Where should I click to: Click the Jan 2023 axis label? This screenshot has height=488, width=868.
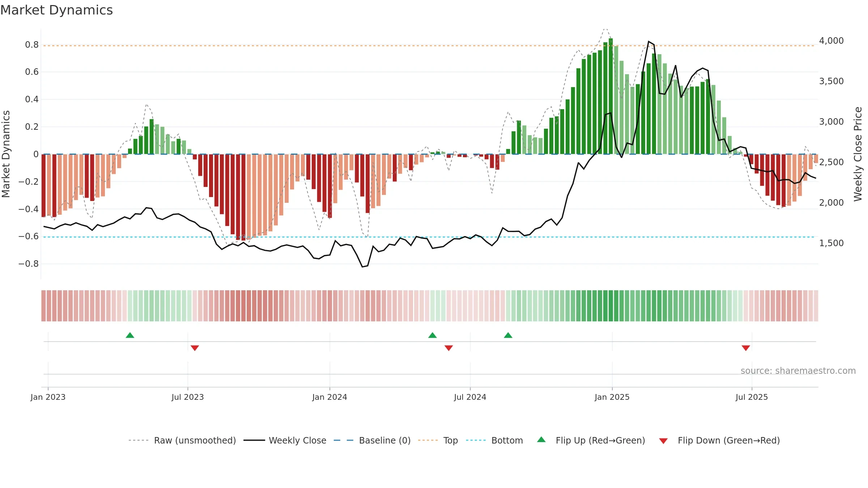click(48, 397)
